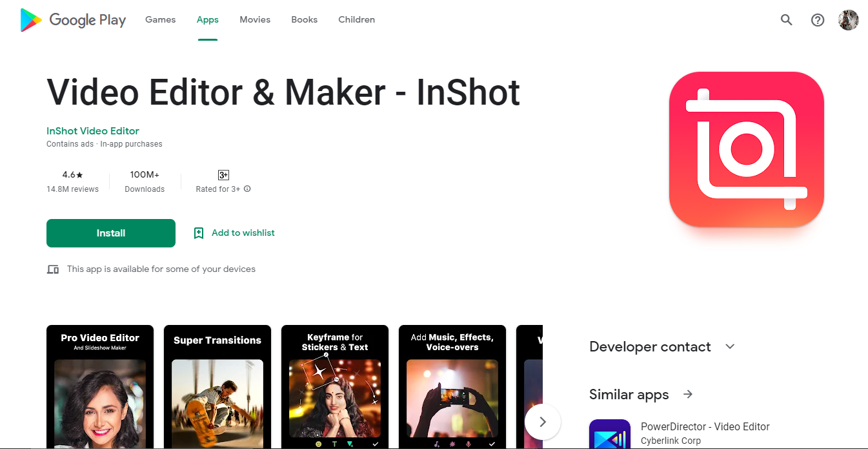Screen dimensions: 868x449
Task: Show next screenshots with the arrow button
Action: (x=543, y=422)
